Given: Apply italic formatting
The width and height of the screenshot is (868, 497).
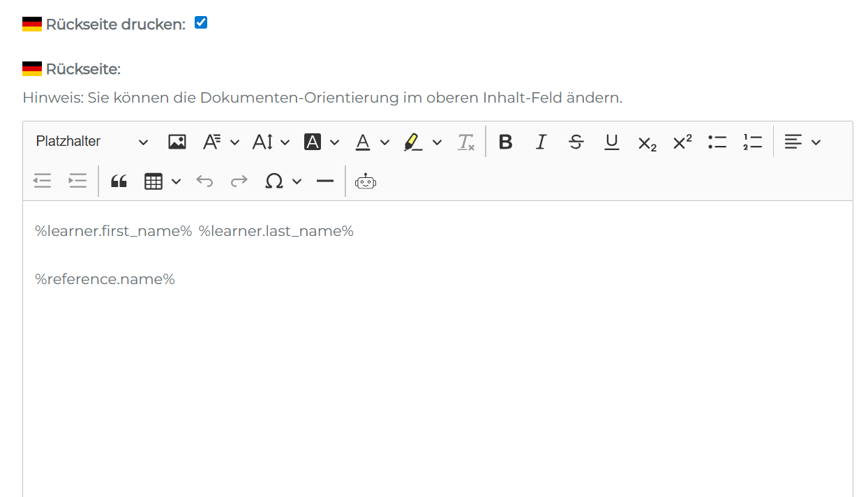Looking at the screenshot, I should [x=541, y=142].
